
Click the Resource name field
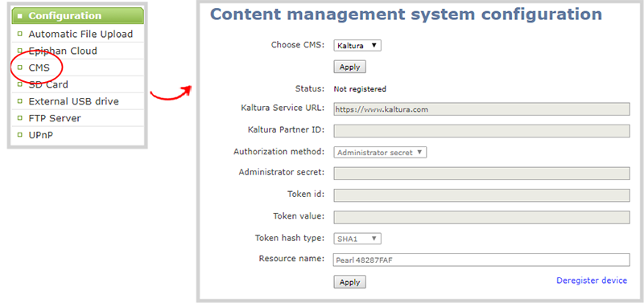click(x=481, y=260)
